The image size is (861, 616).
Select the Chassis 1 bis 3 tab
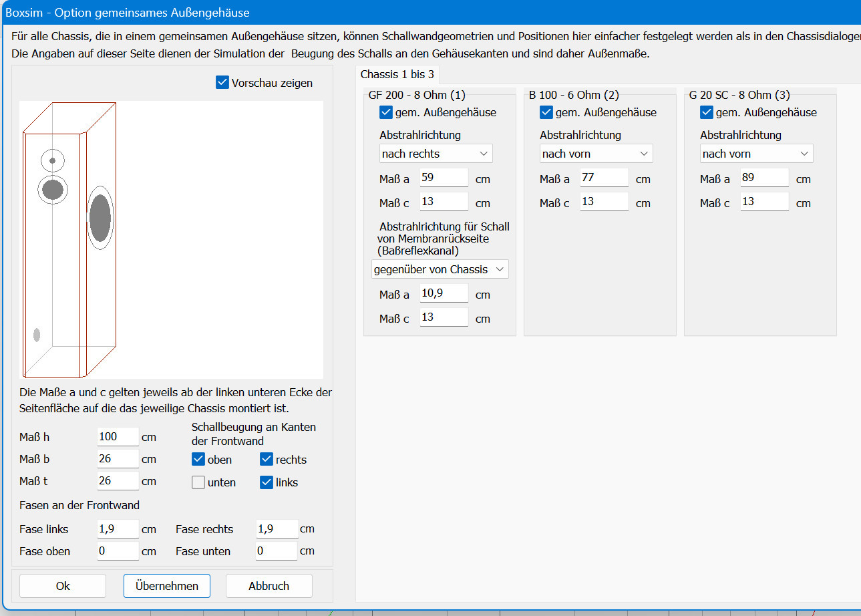pyautogui.click(x=397, y=74)
